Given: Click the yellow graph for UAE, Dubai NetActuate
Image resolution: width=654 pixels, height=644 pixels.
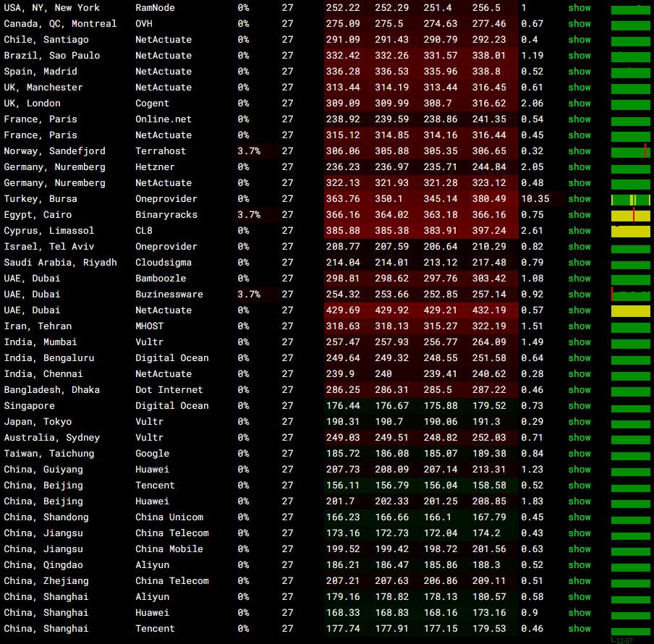Looking at the screenshot, I should (x=631, y=312).
